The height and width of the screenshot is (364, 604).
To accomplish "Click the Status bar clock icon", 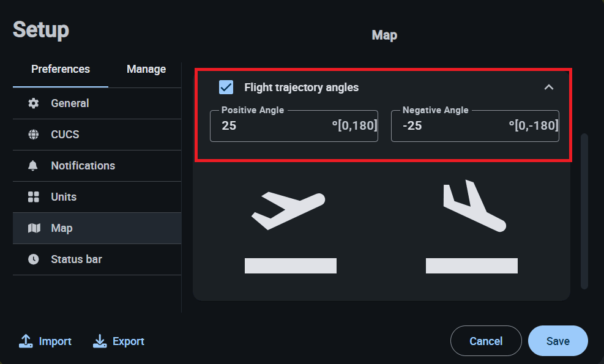I will tap(34, 259).
